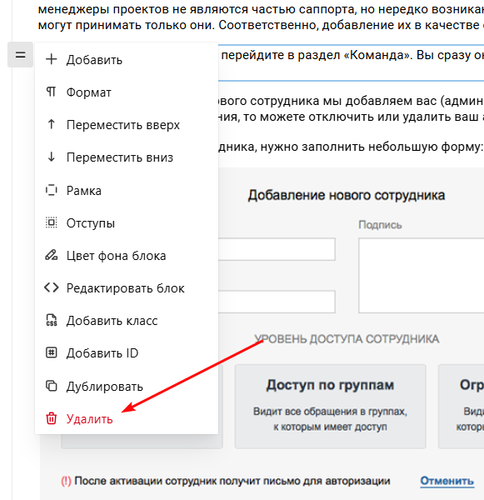This screenshot has width=484, height=500.
Task: Select Переместить вниз menu item
Action: [126, 157]
